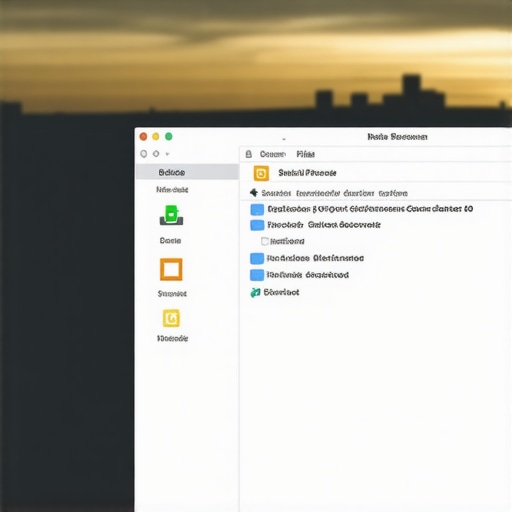Open the blue folder on the longest-named row
The image size is (512, 512).
click(257, 209)
